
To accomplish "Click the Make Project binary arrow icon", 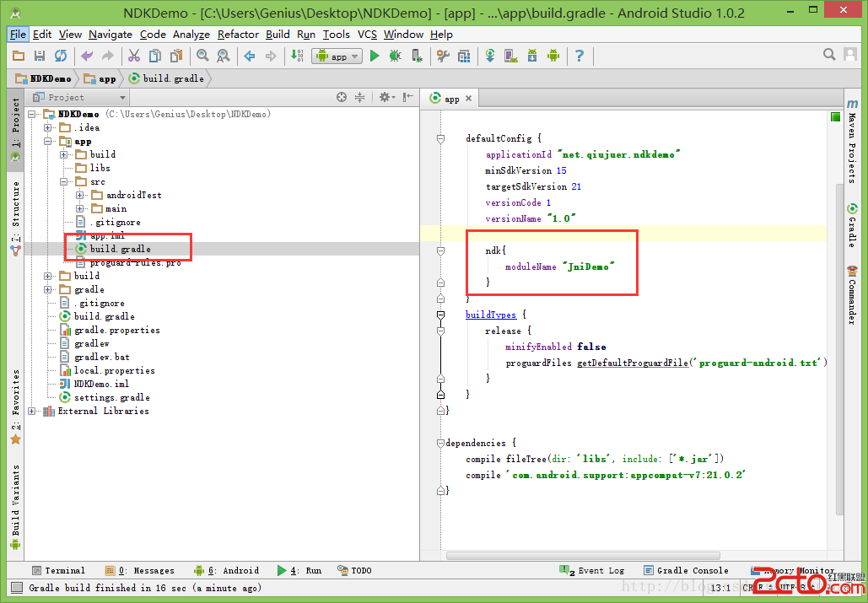I will tap(297, 56).
